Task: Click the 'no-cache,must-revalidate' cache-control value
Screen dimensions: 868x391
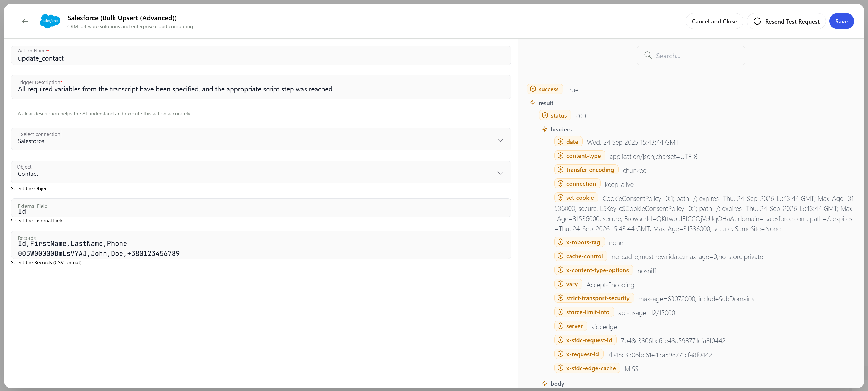Action: 687,257
